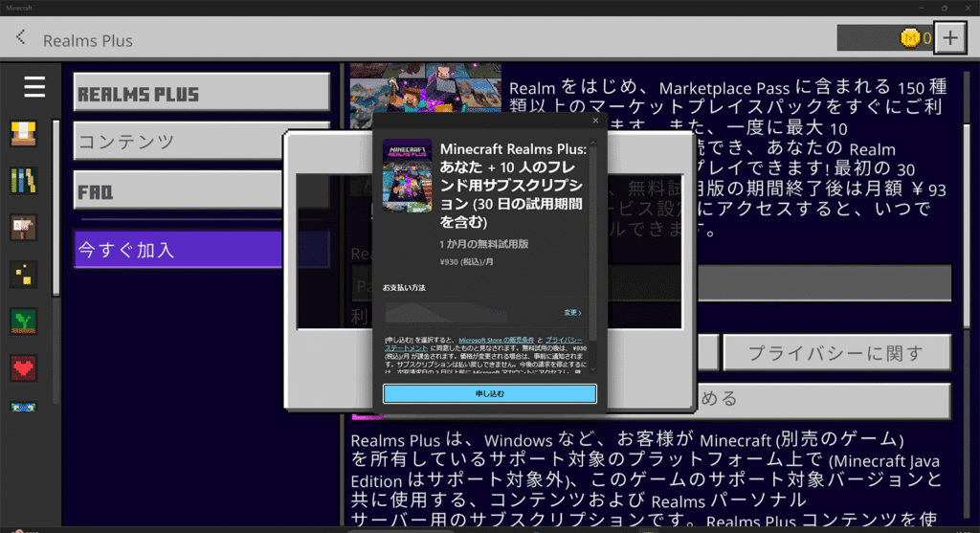The image size is (980, 533).
Task: Click the dialog scrollbar up arrow
Action: click(x=592, y=144)
